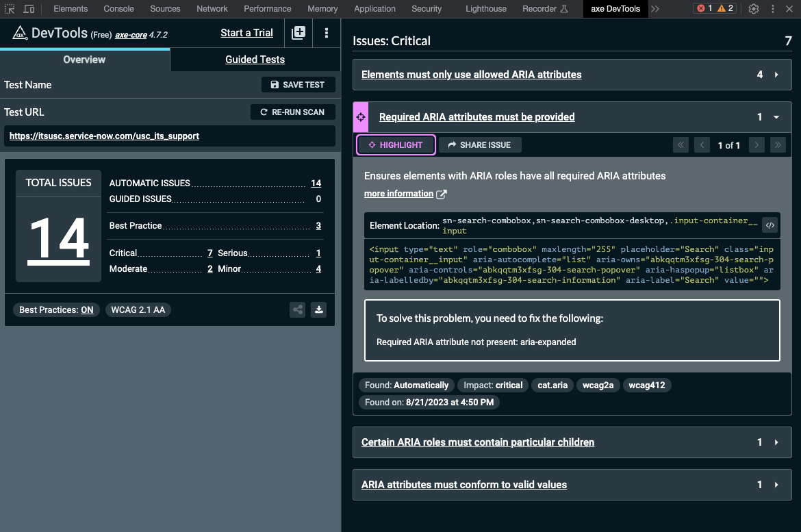This screenshot has height=532, width=801.
Task: Go to previous issue instance arrow
Action: (702, 145)
